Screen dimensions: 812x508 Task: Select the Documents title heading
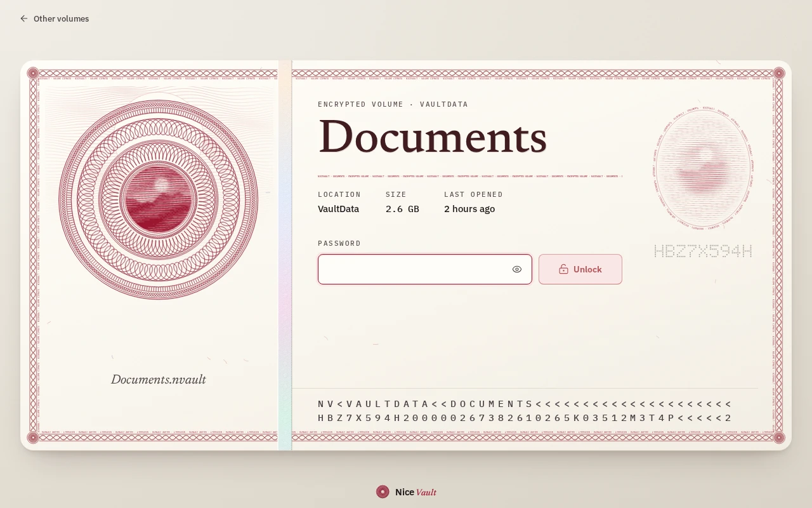tap(433, 137)
